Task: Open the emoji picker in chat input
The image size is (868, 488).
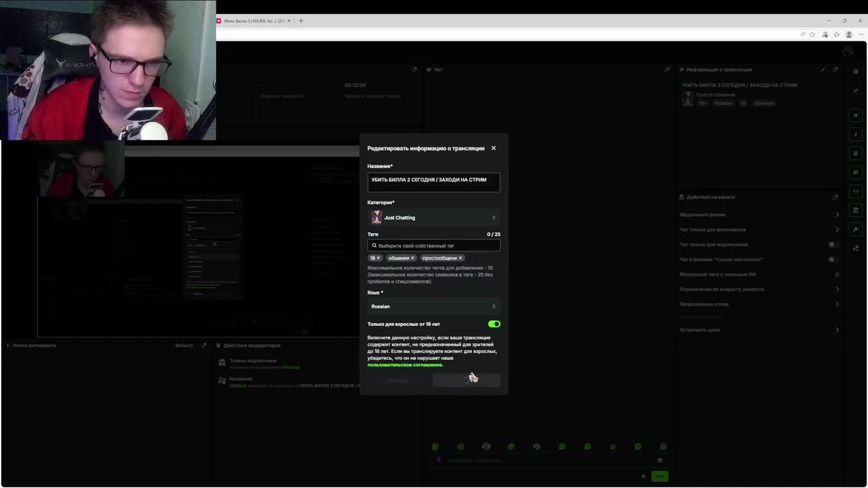Action: [660, 460]
